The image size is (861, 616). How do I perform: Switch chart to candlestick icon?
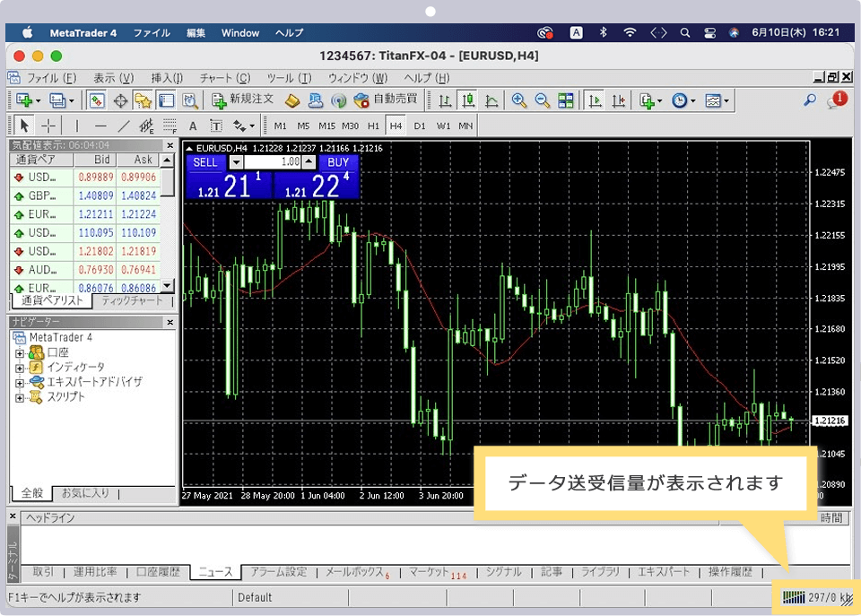pos(468,100)
